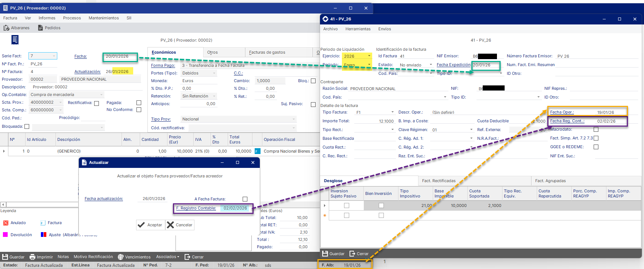Open the Serie Fact. dropdown
The width and height of the screenshot is (644, 269).
pos(54,56)
